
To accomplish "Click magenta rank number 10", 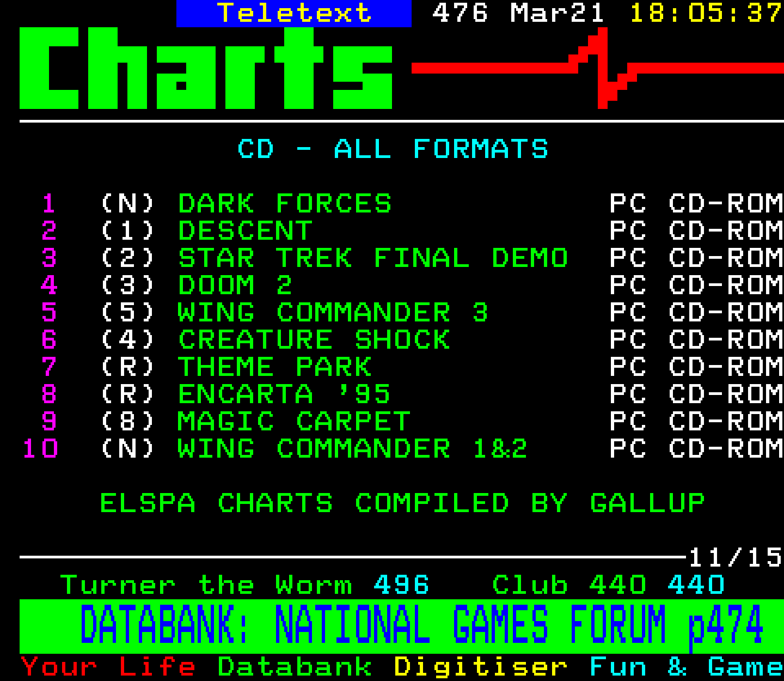I will [40, 449].
